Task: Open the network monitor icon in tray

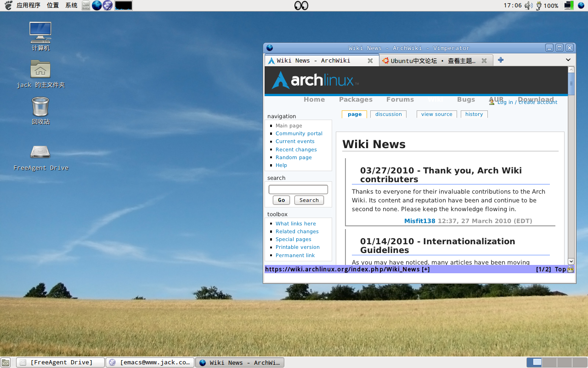Action: click(569, 6)
